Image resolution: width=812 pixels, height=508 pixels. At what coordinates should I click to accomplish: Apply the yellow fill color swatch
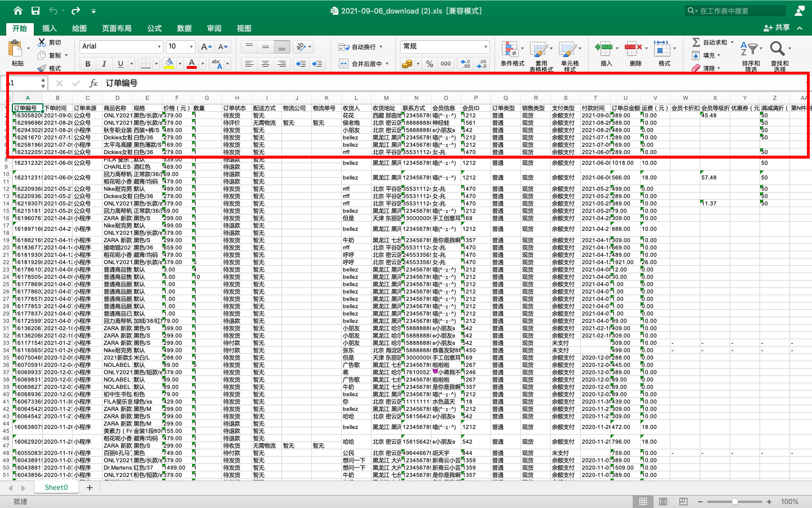click(169, 64)
